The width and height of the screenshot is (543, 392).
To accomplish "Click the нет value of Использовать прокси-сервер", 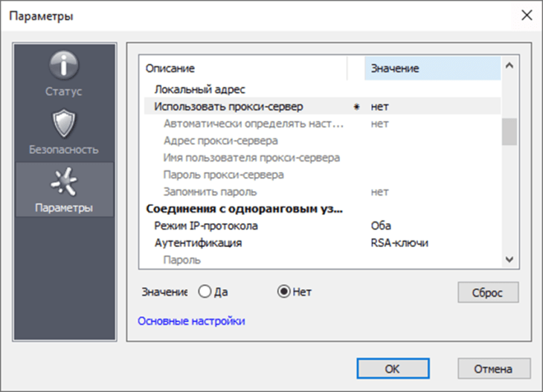I will click(x=379, y=106).
